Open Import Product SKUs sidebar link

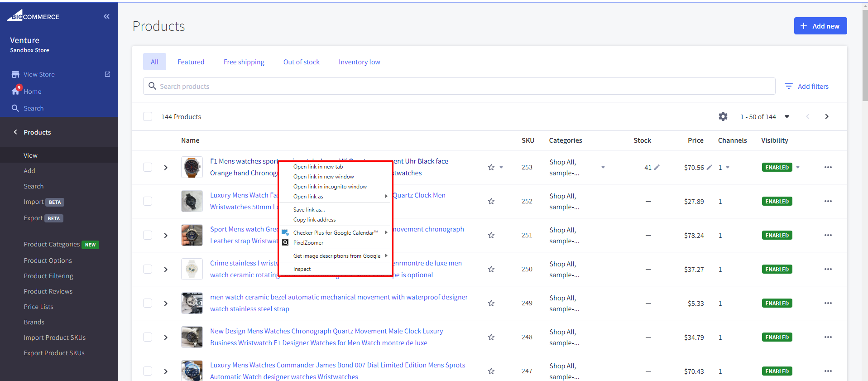[x=55, y=338]
